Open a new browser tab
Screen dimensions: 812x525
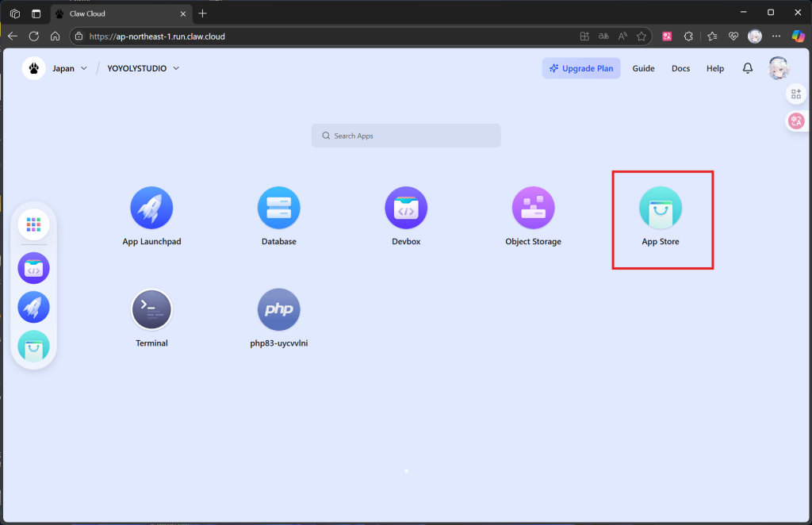coord(202,13)
